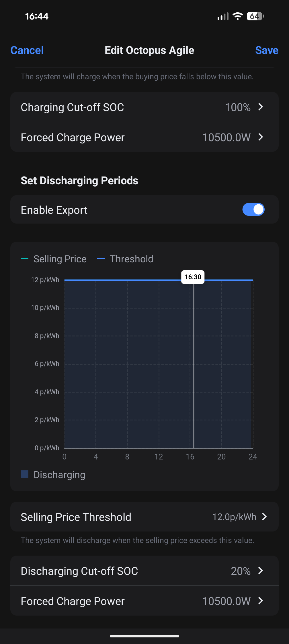Tap the 16:30 time marker on chart
Viewport: 289px width, 644px height.
[x=193, y=277]
